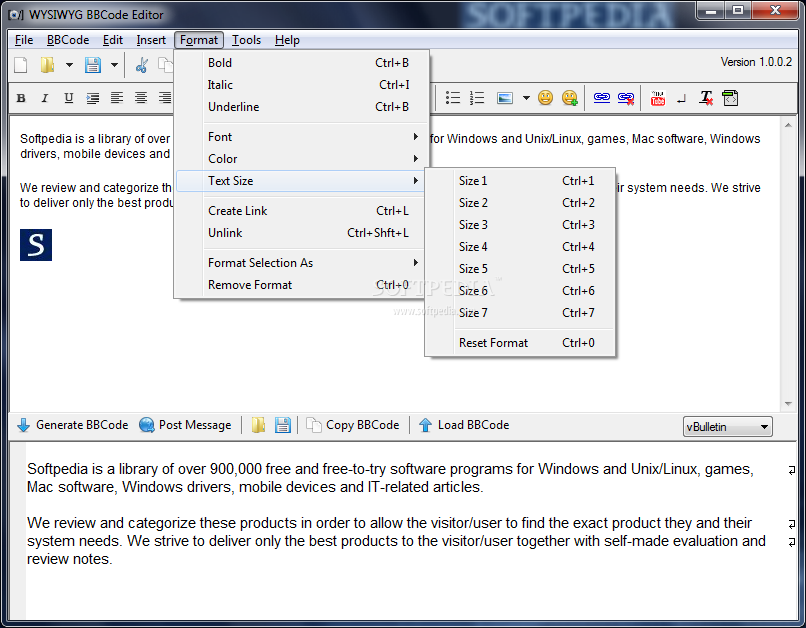Screen dimensions: 806x628
Task: Click the wrap arrow icon beside the first BBCode line
Action: [x=792, y=470]
